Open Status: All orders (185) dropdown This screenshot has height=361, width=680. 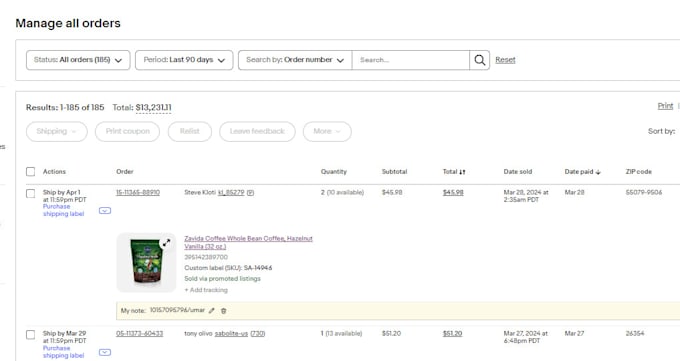(78, 60)
